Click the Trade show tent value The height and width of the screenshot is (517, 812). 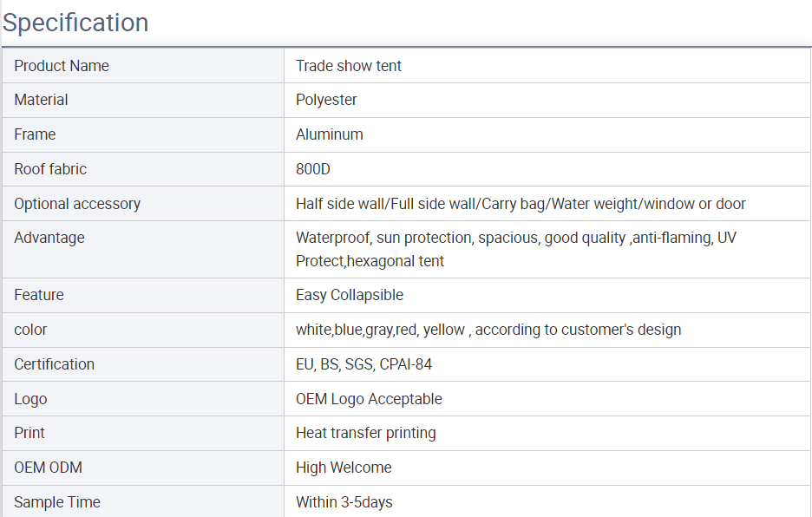click(349, 66)
